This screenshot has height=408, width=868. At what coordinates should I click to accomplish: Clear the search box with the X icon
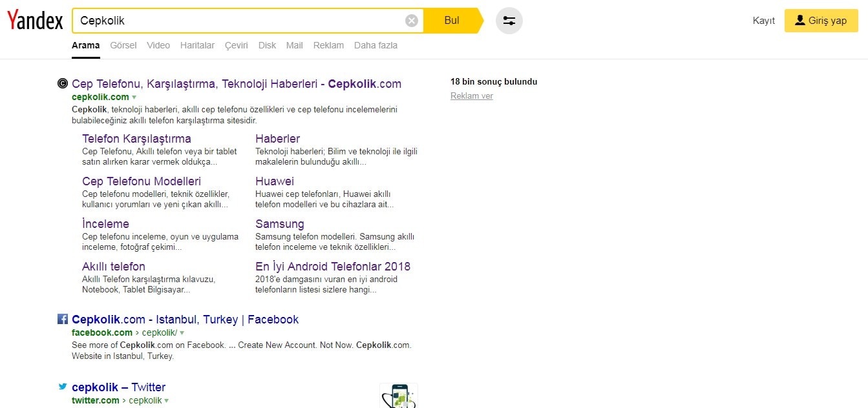(x=412, y=21)
